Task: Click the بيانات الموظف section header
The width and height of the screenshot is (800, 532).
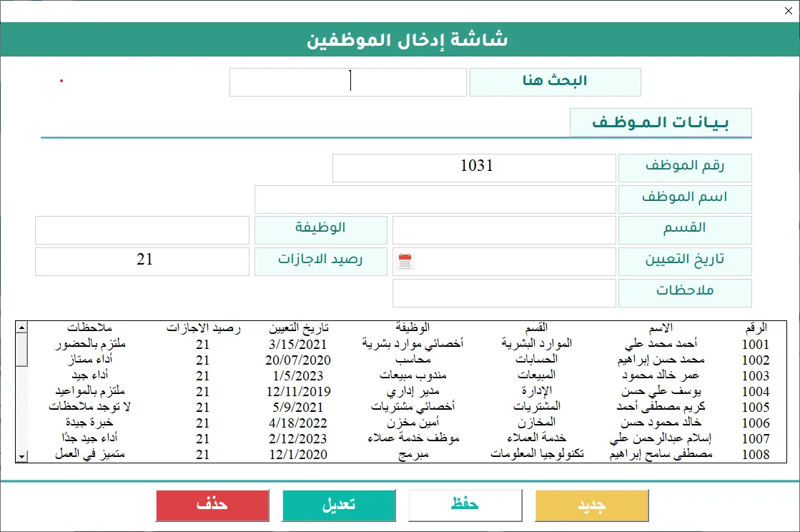Action: click(661, 122)
